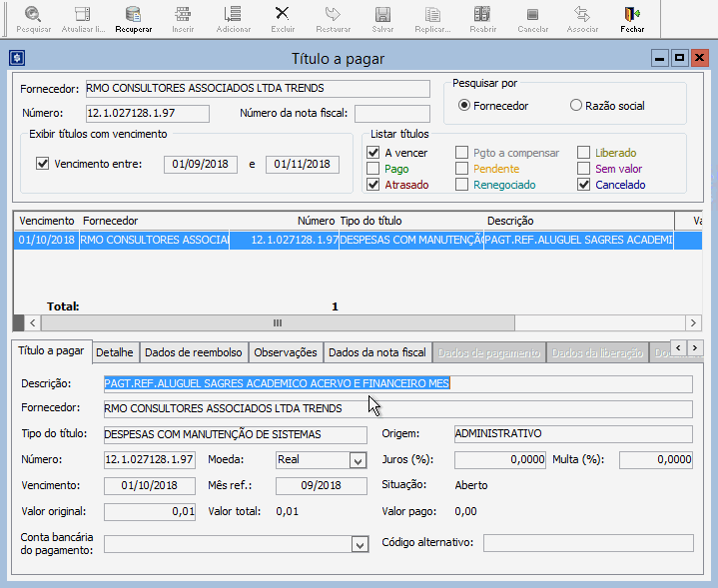Click the Número da nota fiscal field
This screenshot has width=718, height=588.
tap(391, 113)
